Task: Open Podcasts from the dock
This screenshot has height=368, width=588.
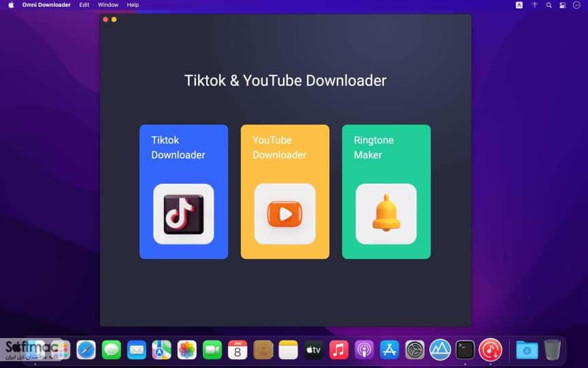Action: (x=364, y=350)
